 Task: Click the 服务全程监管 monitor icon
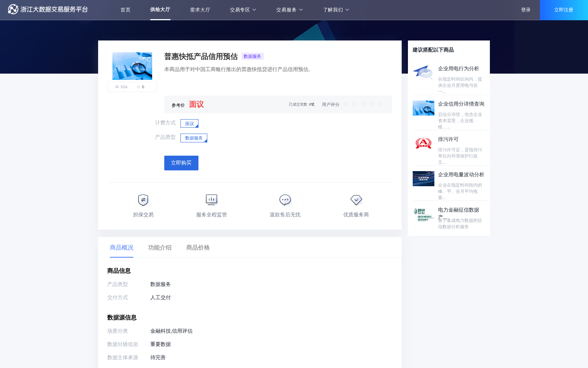pyautogui.click(x=212, y=200)
